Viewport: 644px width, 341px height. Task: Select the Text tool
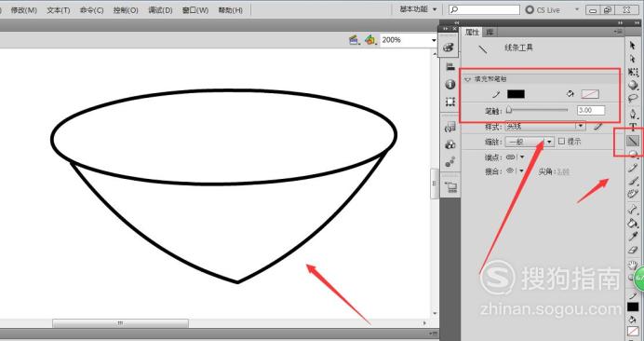[633, 127]
